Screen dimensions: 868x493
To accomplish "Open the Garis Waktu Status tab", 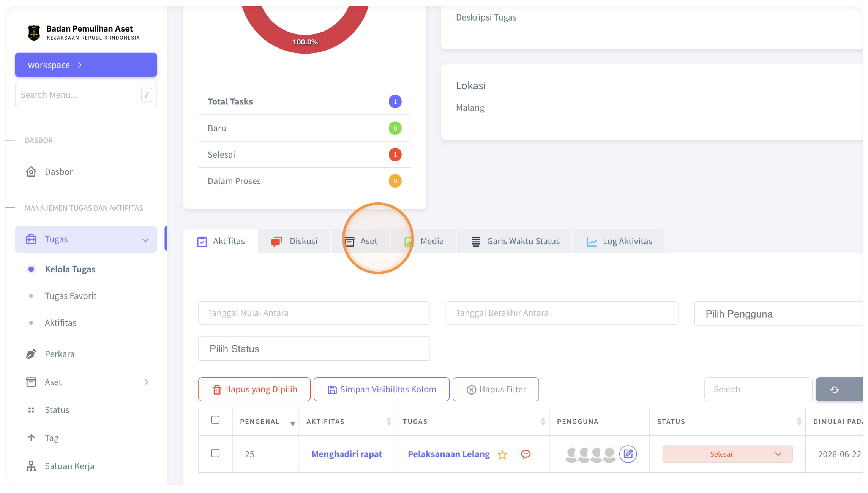I will click(x=515, y=241).
